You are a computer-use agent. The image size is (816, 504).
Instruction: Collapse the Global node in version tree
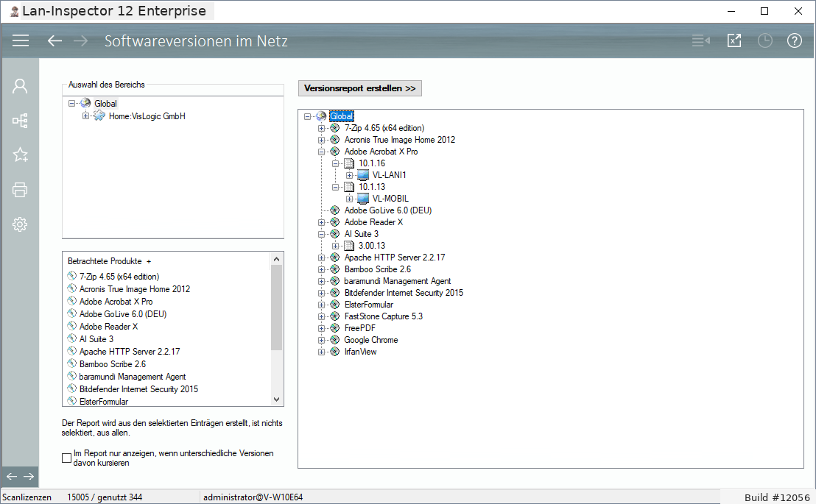click(308, 116)
